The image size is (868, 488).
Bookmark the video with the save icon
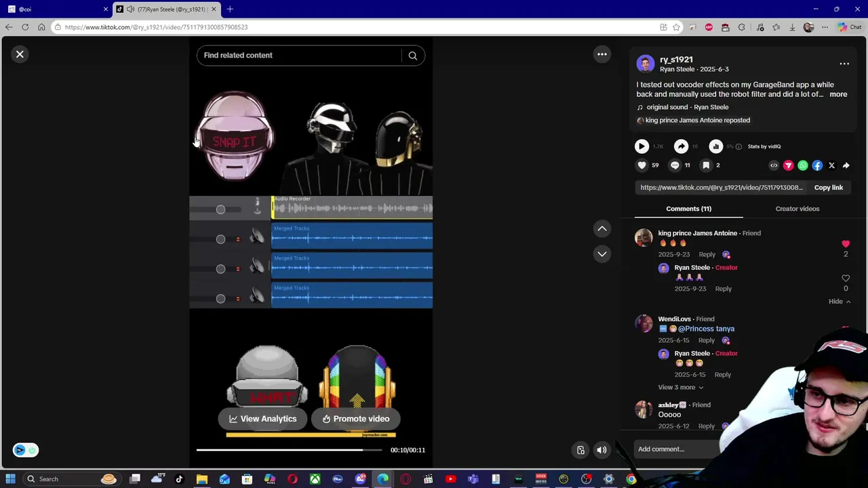pyautogui.click(x=706, y=165)
